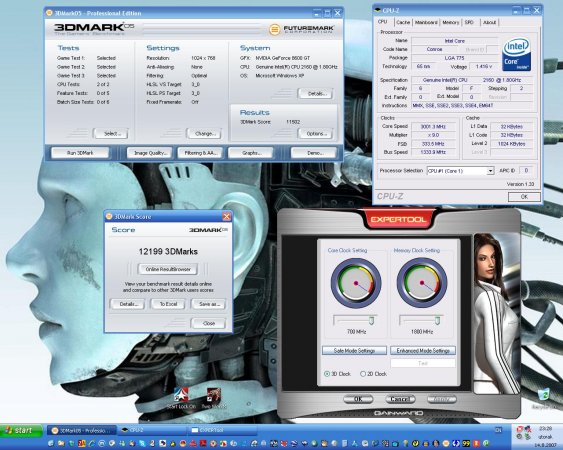The height and width of the screenshot is (450, 563).
Task: Click Select... under Tests
Action: coord(111,134)
